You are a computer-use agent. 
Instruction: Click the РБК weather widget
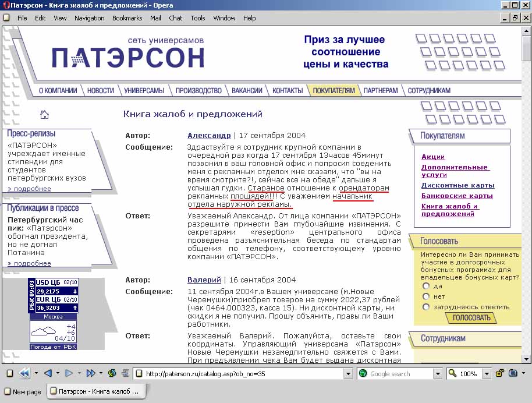click(53, 335)
